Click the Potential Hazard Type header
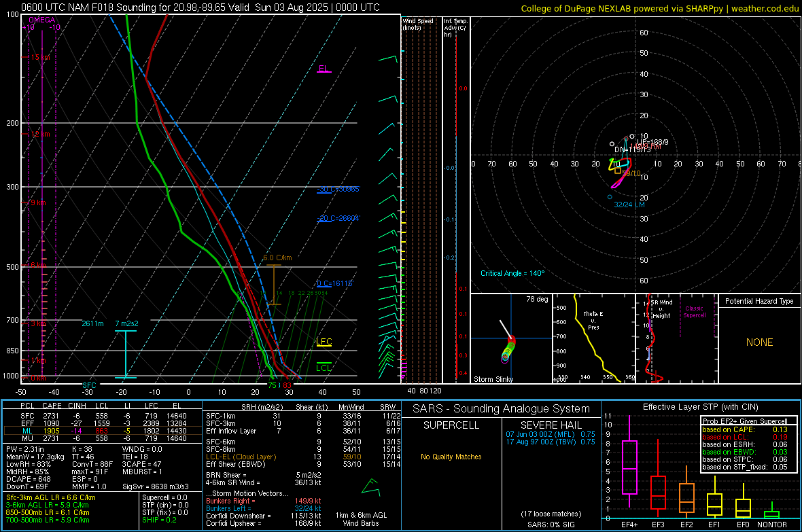The height and width of the screenshot is (532, 802). point(759,301)
